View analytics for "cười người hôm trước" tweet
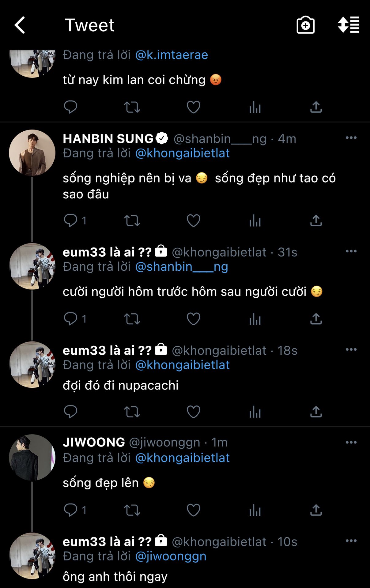Screen dimensions: 370x588 point(255,319)
